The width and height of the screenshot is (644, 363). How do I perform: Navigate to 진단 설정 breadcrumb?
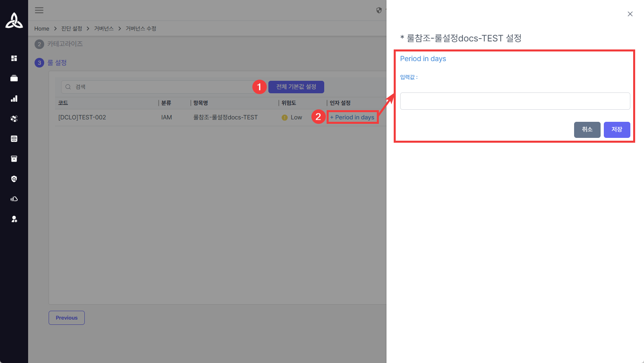tap(72, 29)
